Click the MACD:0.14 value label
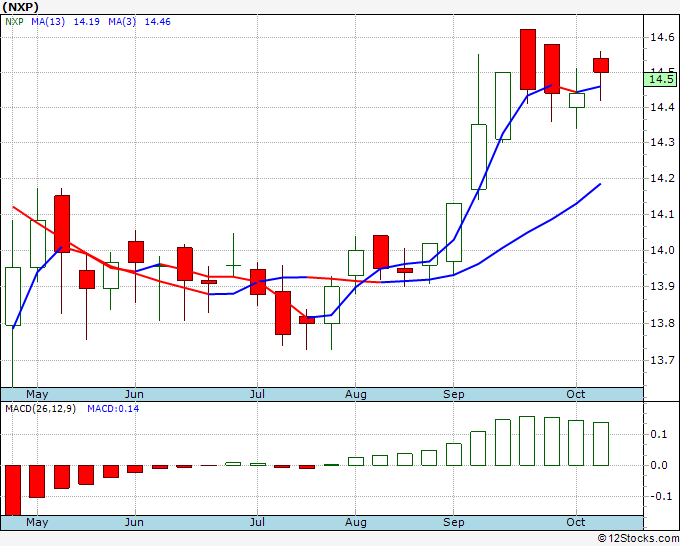Screen dimensions: 680x546 [x=113, y=409]
